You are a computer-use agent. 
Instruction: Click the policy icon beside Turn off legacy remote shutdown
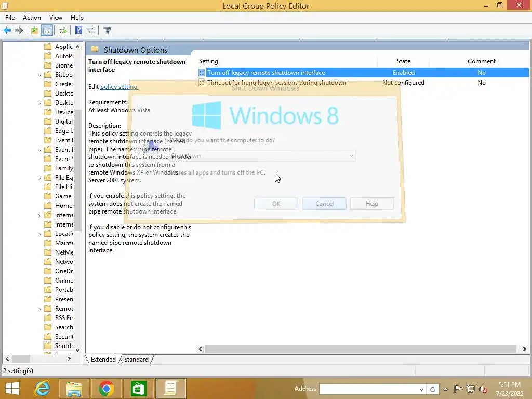point(202,73)
